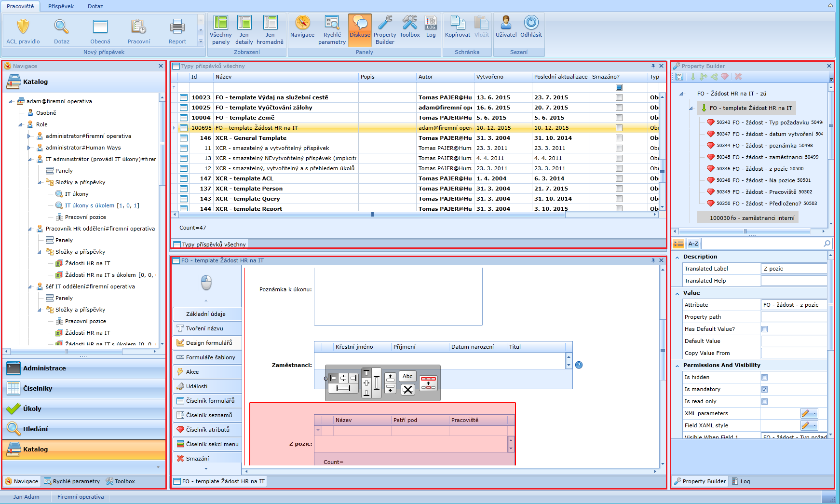This screenshot has width=840, height=504.
Task: Click the Translated Label input field
Action: pyautogui.click(x=793, y=269)
